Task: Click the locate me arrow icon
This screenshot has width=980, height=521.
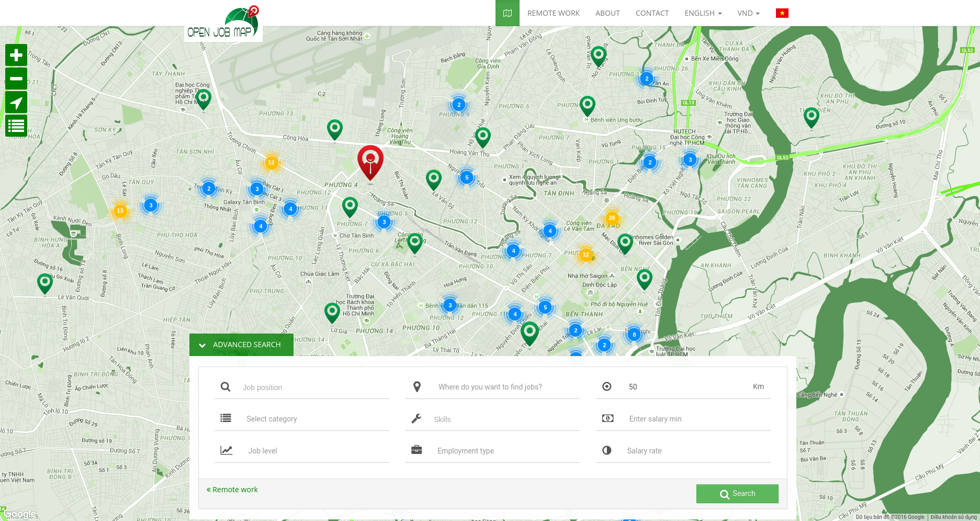Action: (16, 103)
